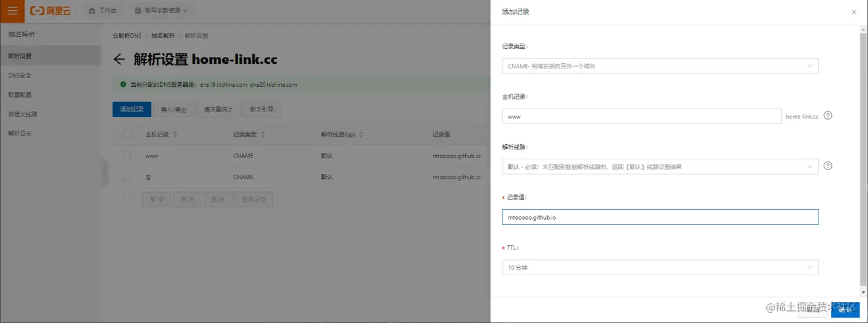
Task: Click the 记录值 input field
Action: tap(660, 217)
